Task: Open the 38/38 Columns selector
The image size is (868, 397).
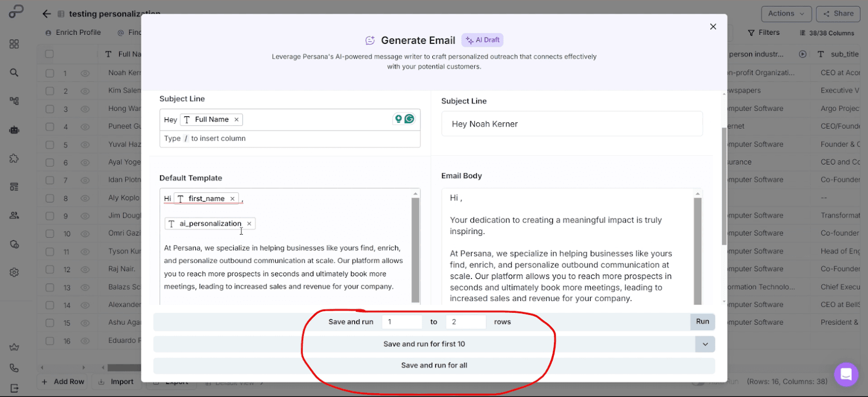Action: pos(827,33)
